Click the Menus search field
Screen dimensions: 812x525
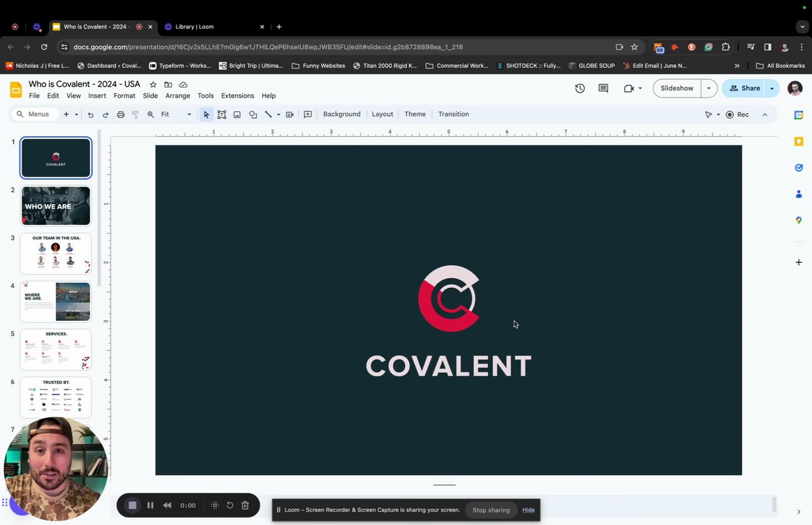click(34, 115)
